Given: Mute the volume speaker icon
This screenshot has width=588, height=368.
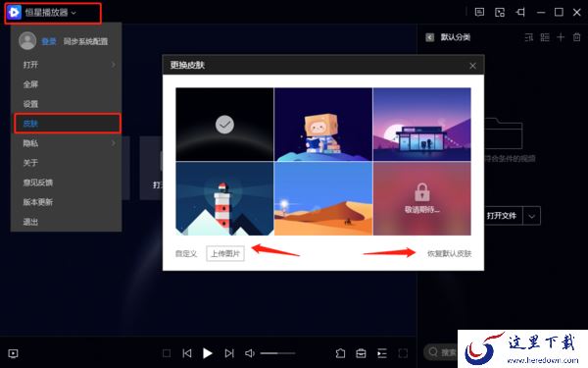Looking at the screenshot, I should pos(249,353).
